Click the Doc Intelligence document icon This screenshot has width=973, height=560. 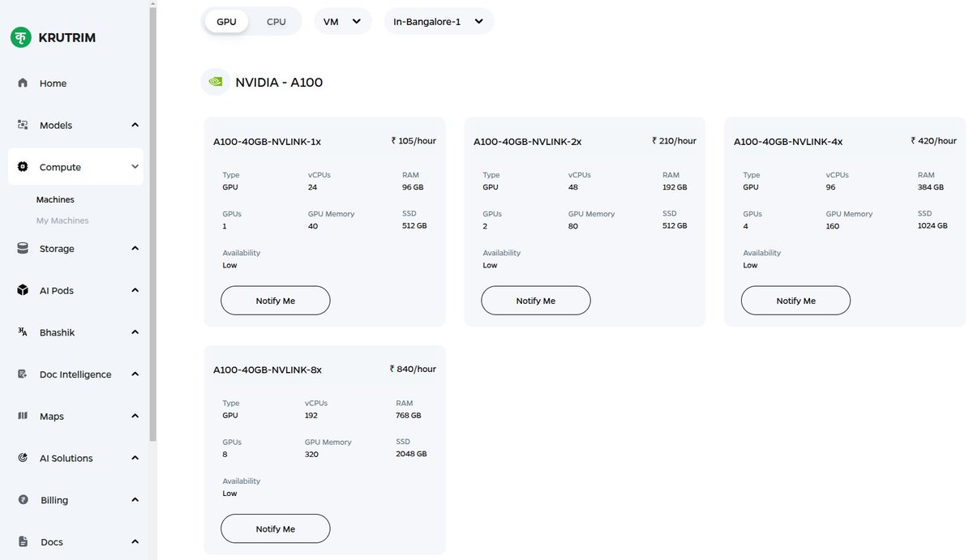click(x=23, y=374)
